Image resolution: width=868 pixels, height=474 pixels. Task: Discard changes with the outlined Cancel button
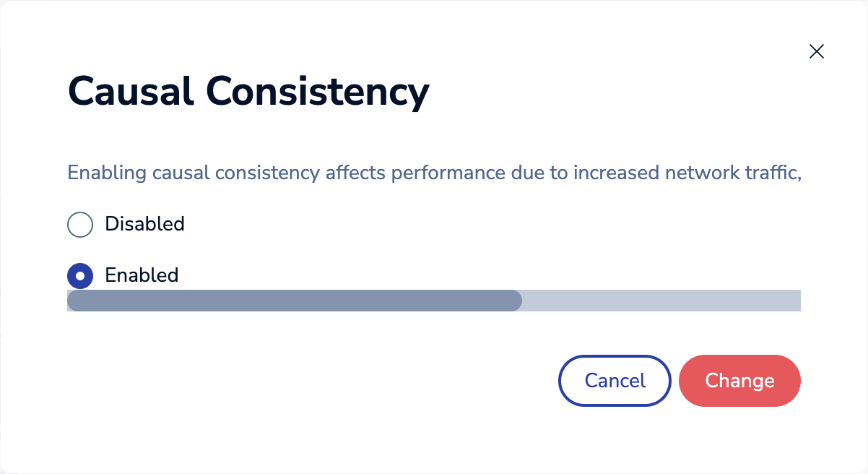coord(615,381)
